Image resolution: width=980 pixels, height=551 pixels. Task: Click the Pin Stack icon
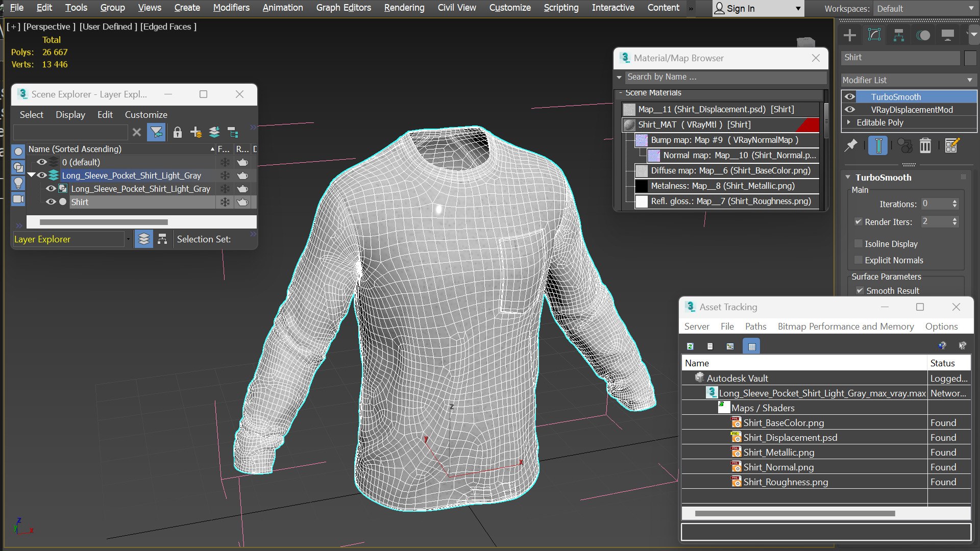click(x=850, y=146)
